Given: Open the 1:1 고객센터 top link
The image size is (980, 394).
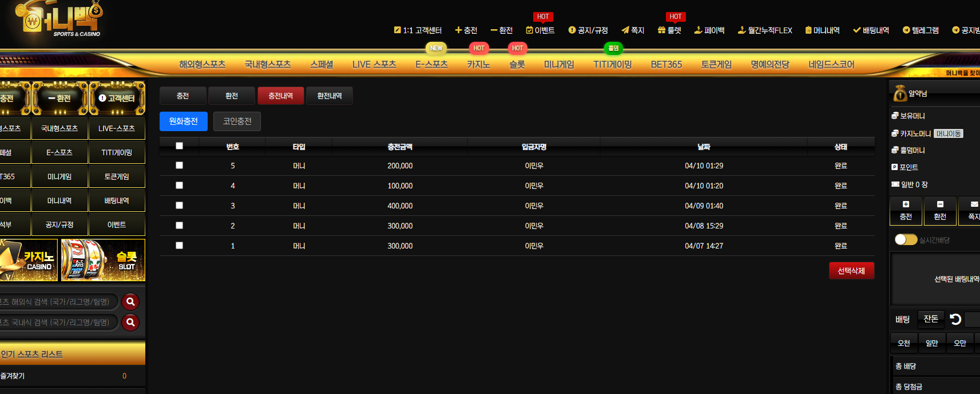Looking at the screenshot, I should (x=418, y=30).
